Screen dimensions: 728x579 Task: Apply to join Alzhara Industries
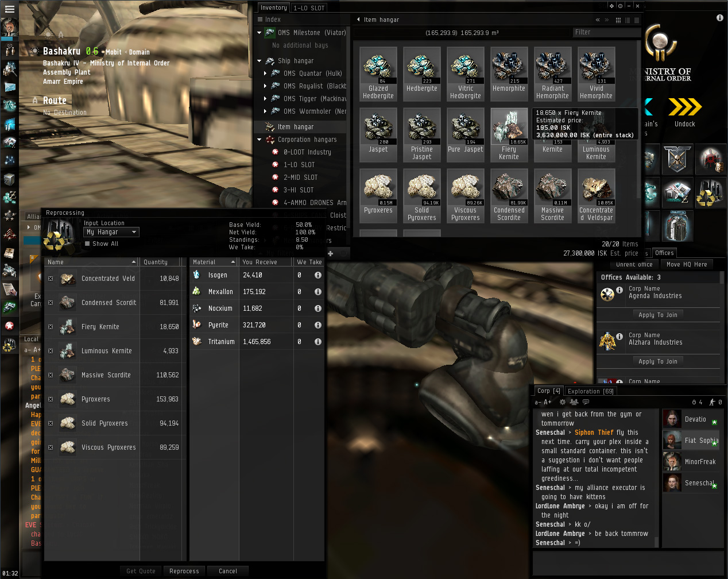click(x=658, y=361)
